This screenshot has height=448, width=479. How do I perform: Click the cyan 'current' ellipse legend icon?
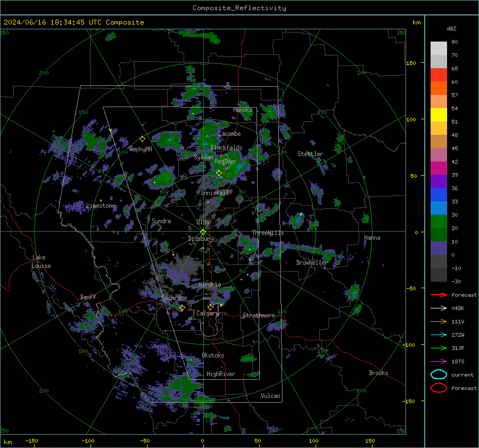tap(439, 374)
